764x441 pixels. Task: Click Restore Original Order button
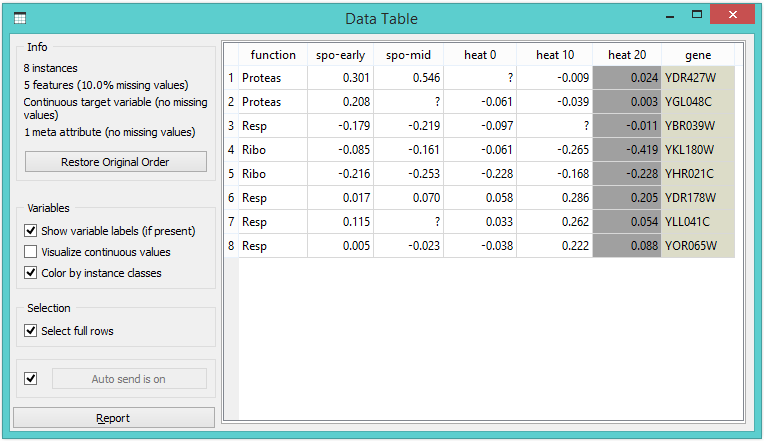tap(115, 162)
